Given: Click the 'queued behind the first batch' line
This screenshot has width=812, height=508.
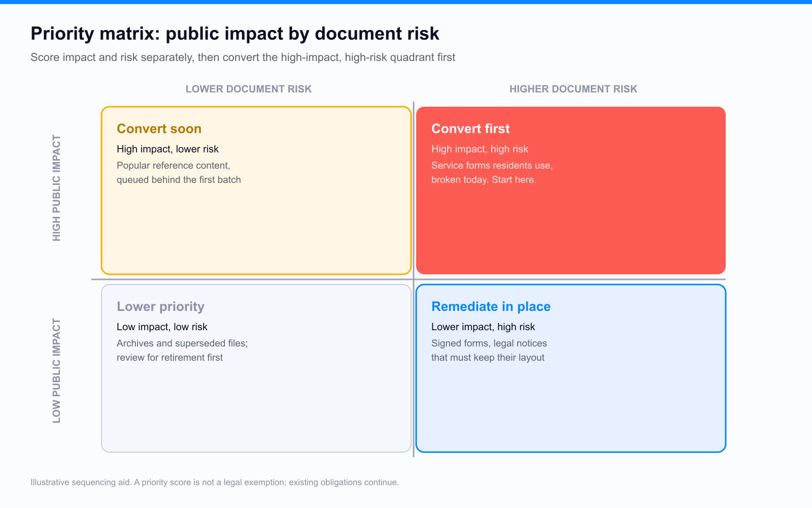Looking at the screenshot, I should pyautogui.click(x=179, y=179).
